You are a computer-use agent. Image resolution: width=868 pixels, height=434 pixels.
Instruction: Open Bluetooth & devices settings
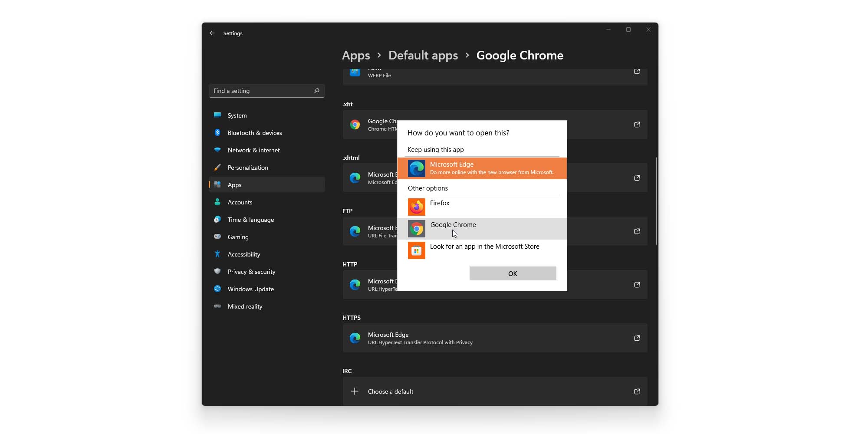[254, 133]
